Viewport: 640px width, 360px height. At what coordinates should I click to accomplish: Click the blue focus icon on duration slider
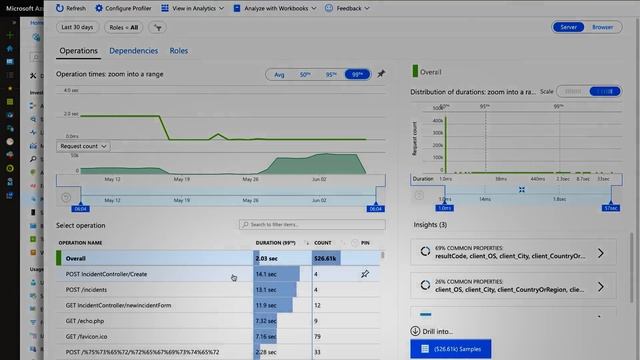522,190
